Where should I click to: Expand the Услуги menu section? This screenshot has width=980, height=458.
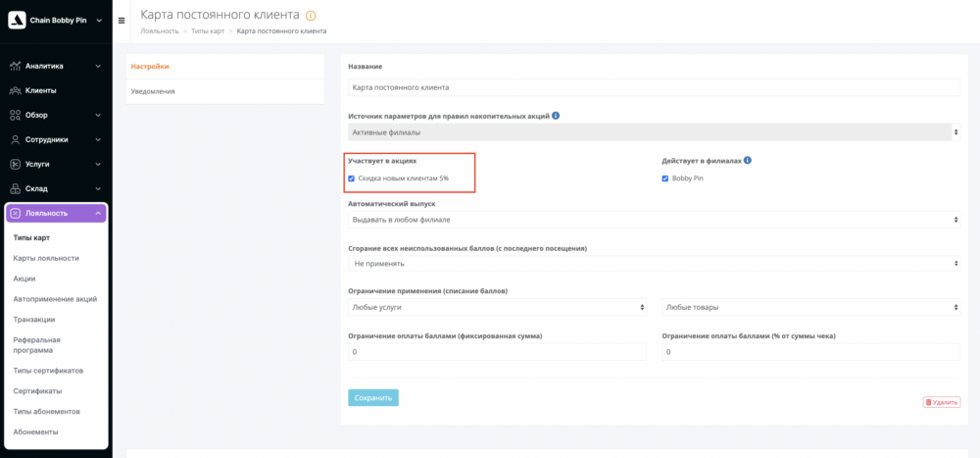[98, 164]
